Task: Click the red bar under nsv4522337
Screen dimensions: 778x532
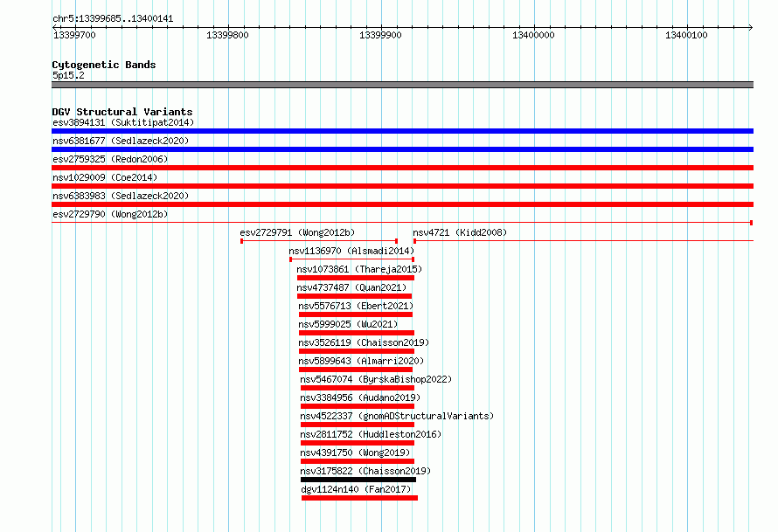Action: [x=358, y=425]
